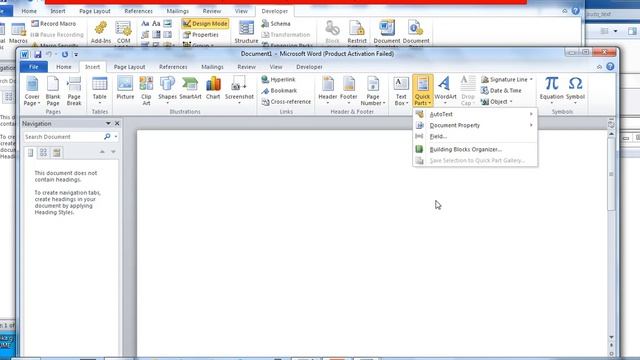Open Building Blocks Organizer
Viewport: 640px width, 360px height.
tap(475, 149)
